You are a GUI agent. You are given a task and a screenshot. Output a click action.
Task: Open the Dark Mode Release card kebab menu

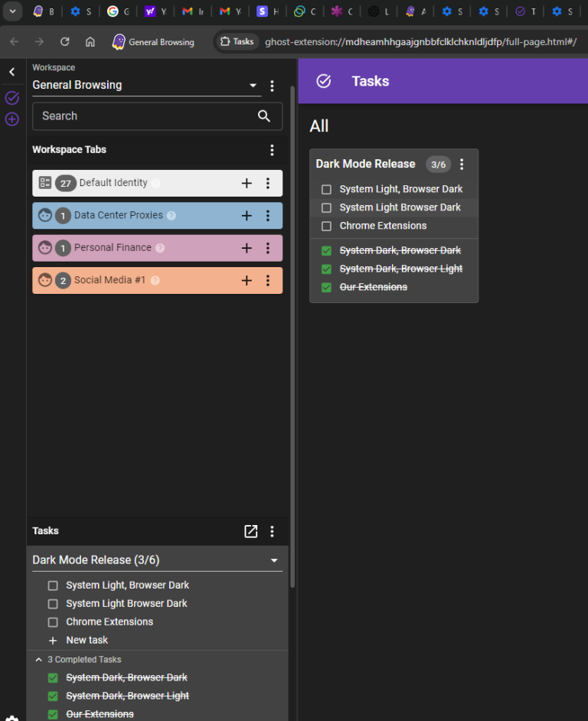coord(462,165)
